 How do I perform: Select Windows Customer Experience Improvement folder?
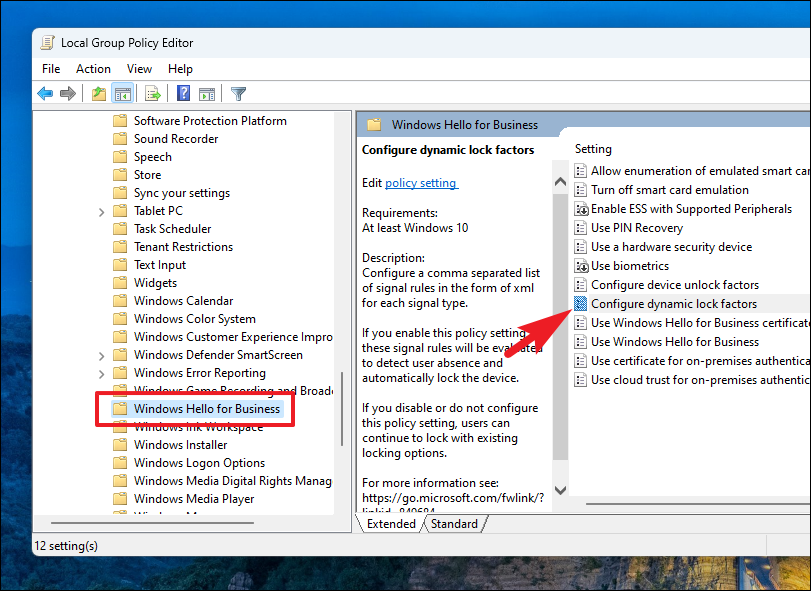click(233, 337)
